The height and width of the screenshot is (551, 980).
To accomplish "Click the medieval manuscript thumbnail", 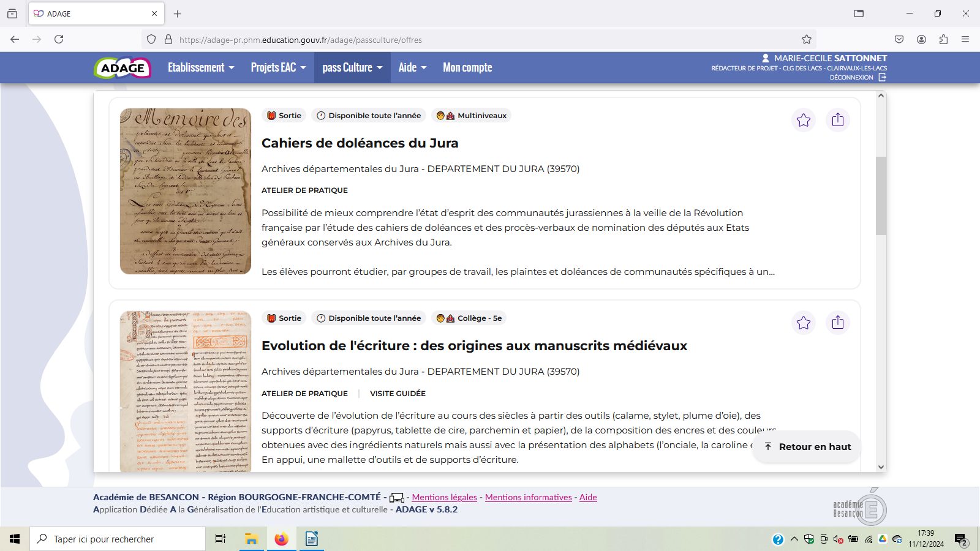I will coord(186,391).
